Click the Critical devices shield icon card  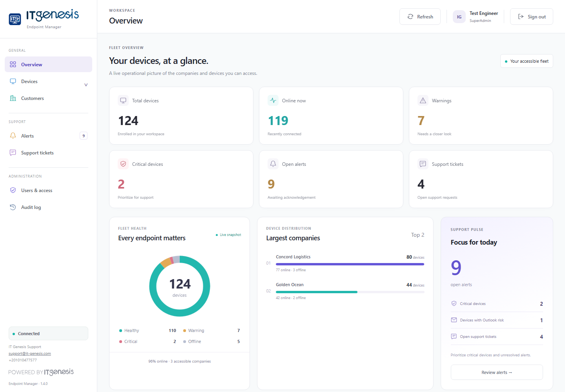123,164
